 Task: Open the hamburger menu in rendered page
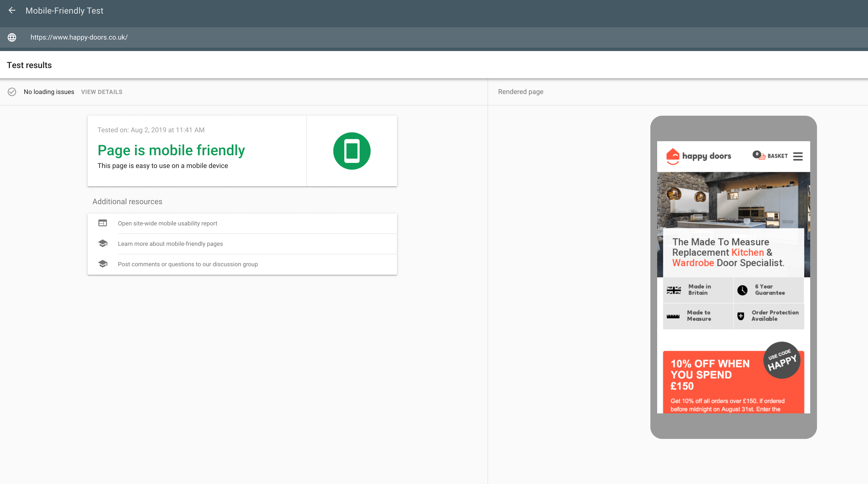[798, 156]
